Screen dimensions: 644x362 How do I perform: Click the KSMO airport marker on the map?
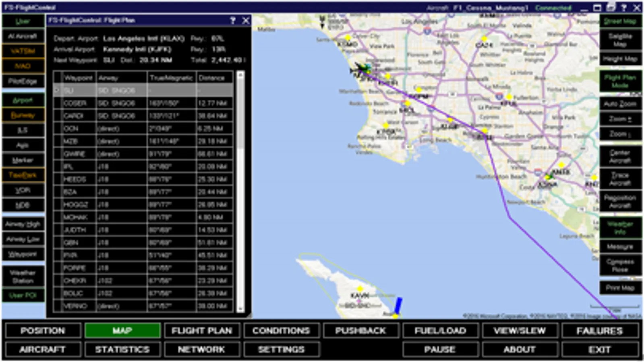[x=348, y=38]
